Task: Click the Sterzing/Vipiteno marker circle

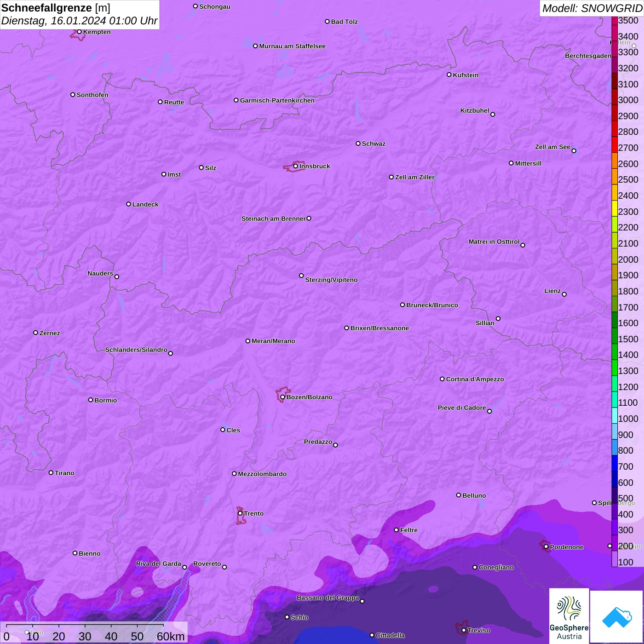Action: (301, 276)
